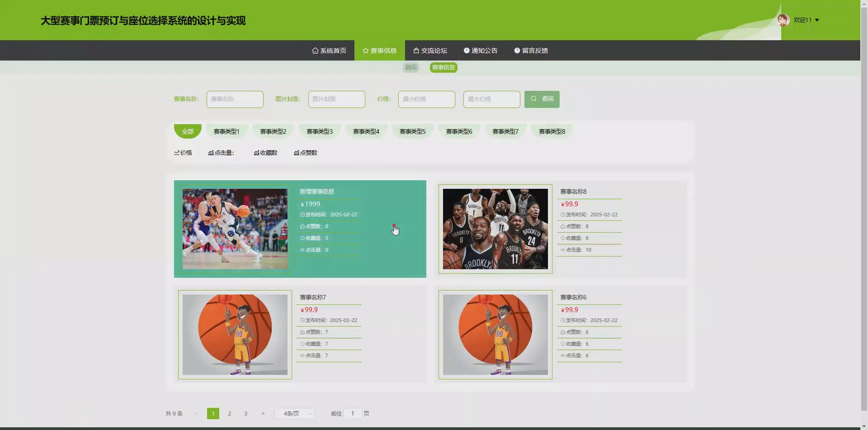Open the 赛事名称7 cartoon image
Viewport: 868px width, 430px height.
(235, 335)
